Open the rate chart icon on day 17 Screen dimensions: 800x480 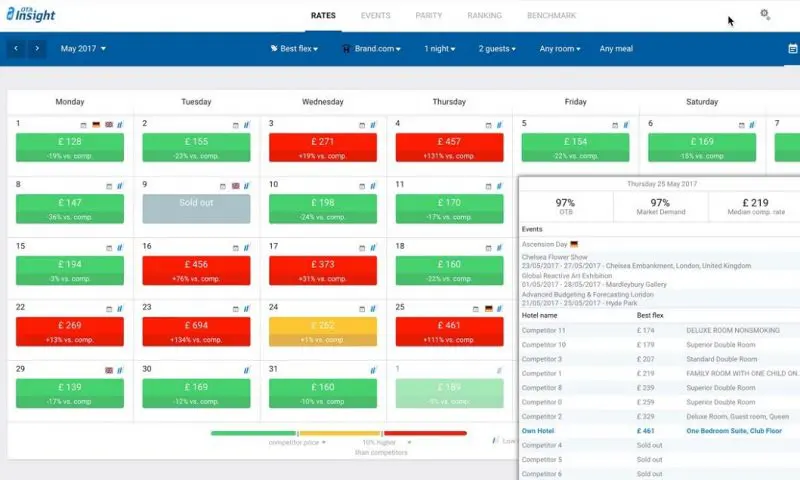click(373, 247)
